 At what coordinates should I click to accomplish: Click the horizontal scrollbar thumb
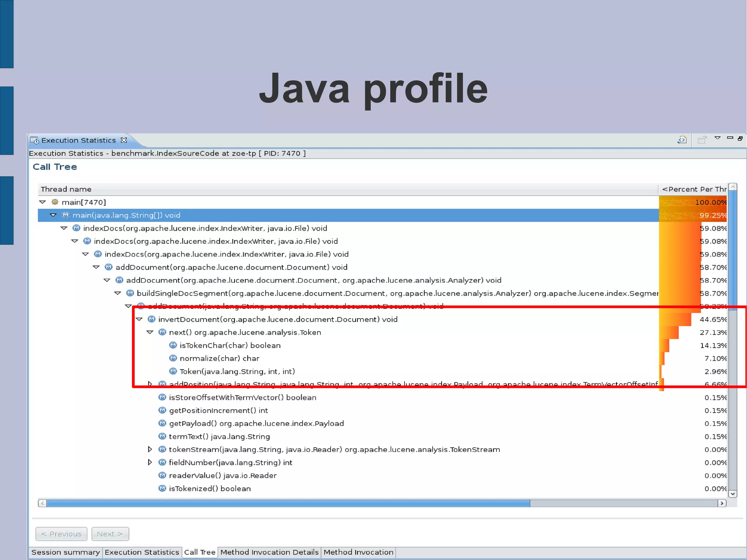pos(288,503)
